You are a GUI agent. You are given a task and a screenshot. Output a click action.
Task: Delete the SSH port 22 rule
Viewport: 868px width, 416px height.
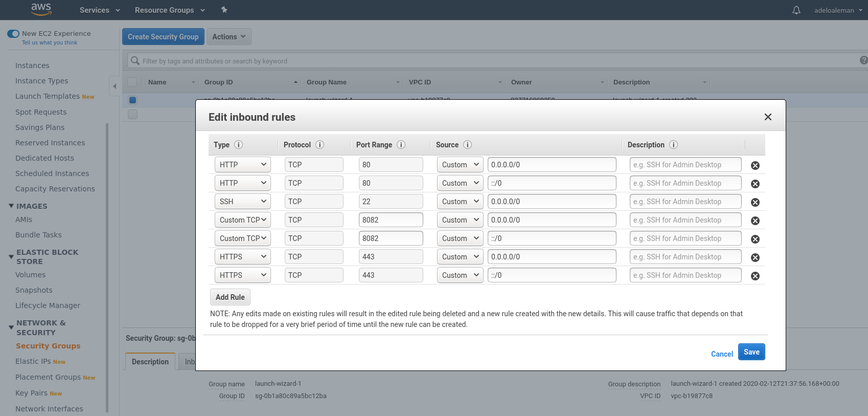[755, 202]
